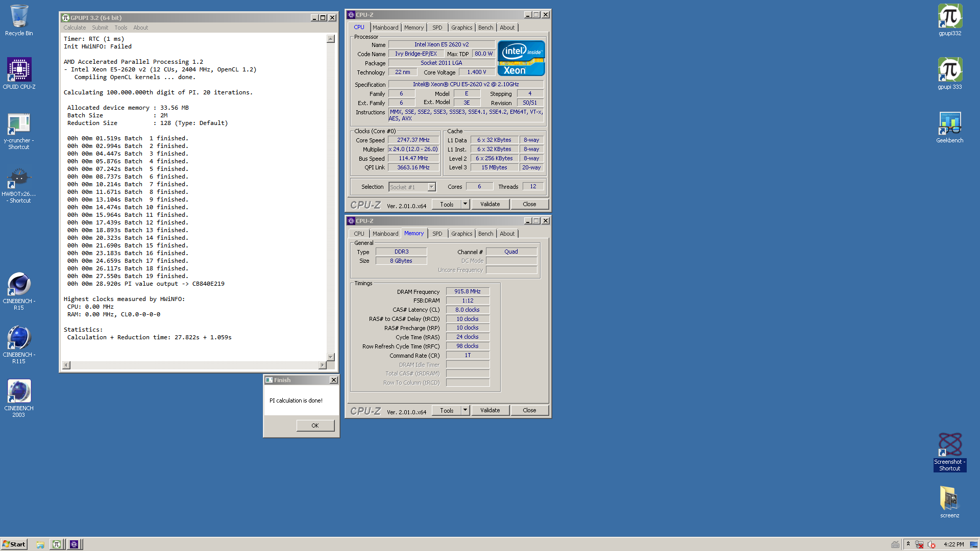Click Close button in upper CPU-Z

click(530, 204)
